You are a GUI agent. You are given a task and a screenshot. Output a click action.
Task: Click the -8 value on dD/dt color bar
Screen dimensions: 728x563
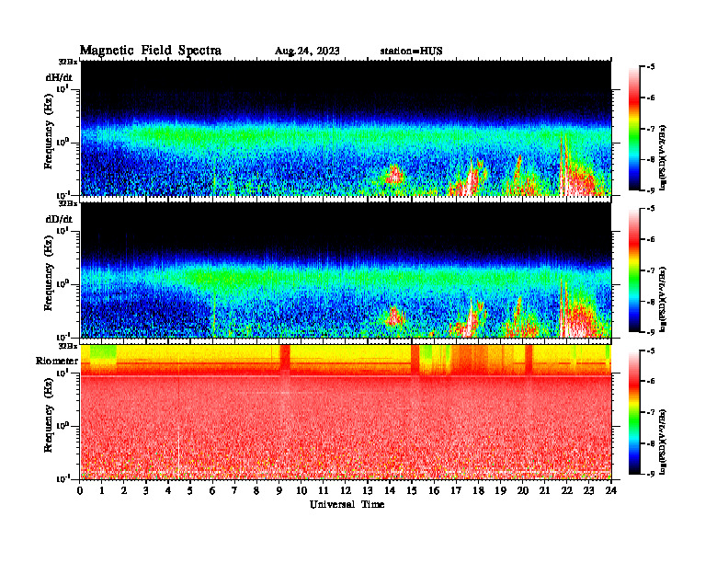(651, 302)
